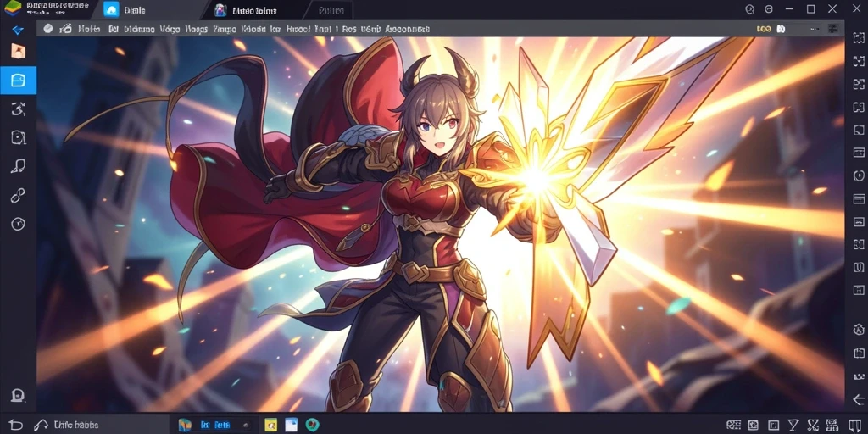The image size is (868, 434).
Task: Click the first round icon left of minimize
Action: click(x=750, y=9)
